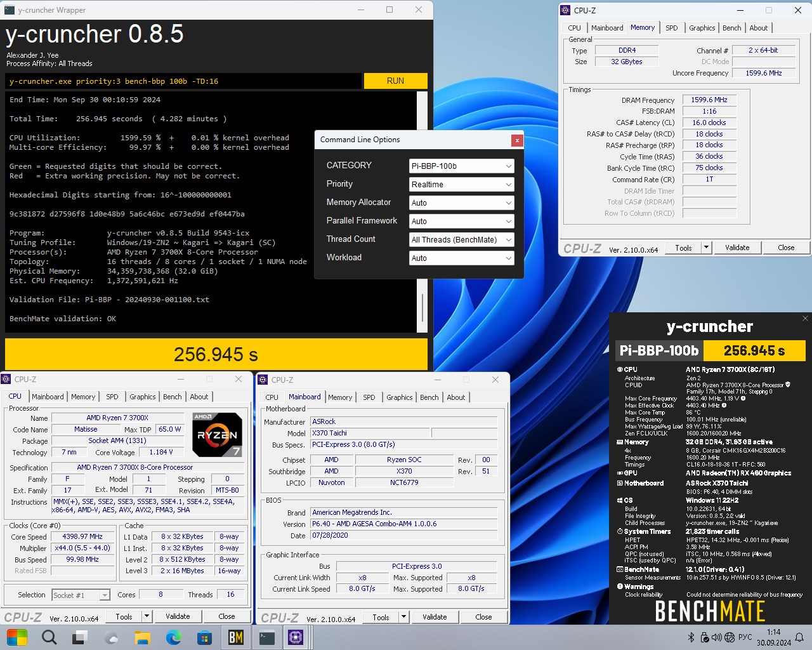812x650 pixels.
Task: Open notifications bell icon
Action: (x=799, y=637)
